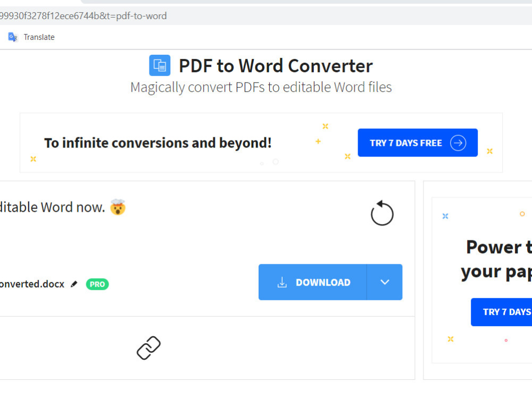Click the Google Translate bookmark icon

point(13,37)
